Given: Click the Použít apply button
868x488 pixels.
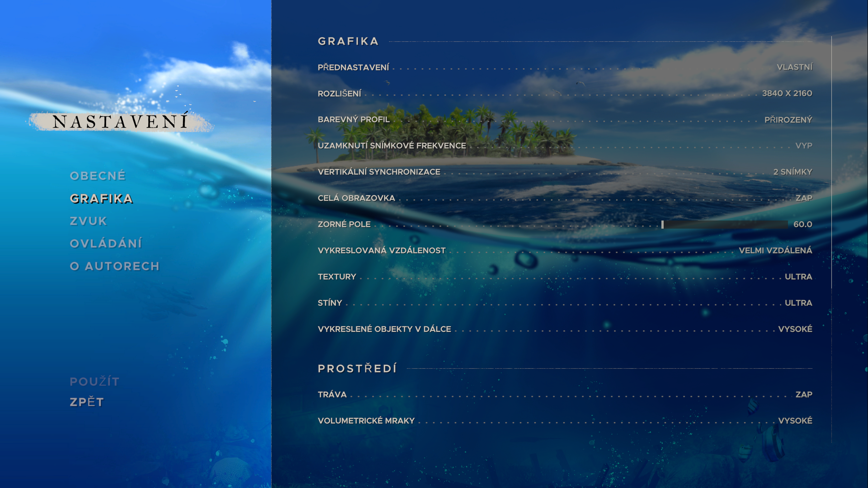Looking at the screenshot, I should pyautogui.click(x=94, y=382).
